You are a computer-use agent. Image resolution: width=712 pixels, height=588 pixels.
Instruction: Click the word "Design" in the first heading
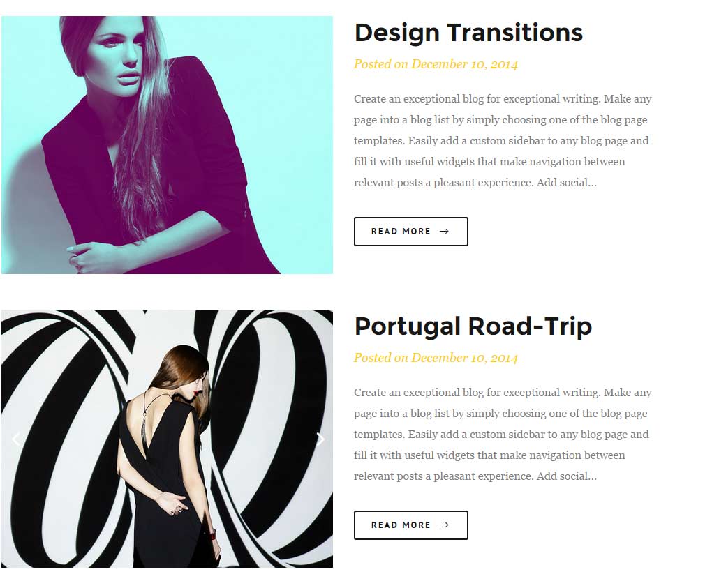point(397,33)
